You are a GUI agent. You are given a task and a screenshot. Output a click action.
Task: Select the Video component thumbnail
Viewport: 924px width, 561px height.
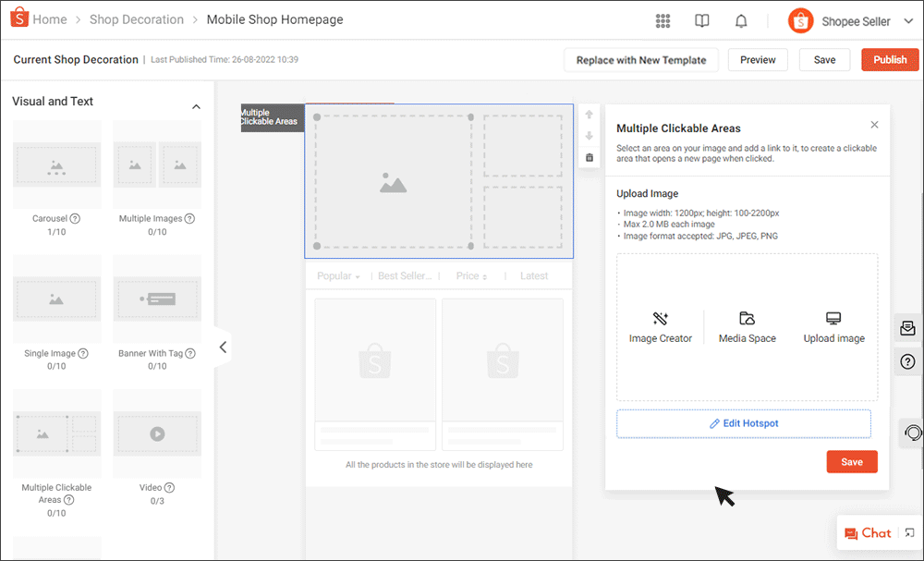[x=156, y=433]
